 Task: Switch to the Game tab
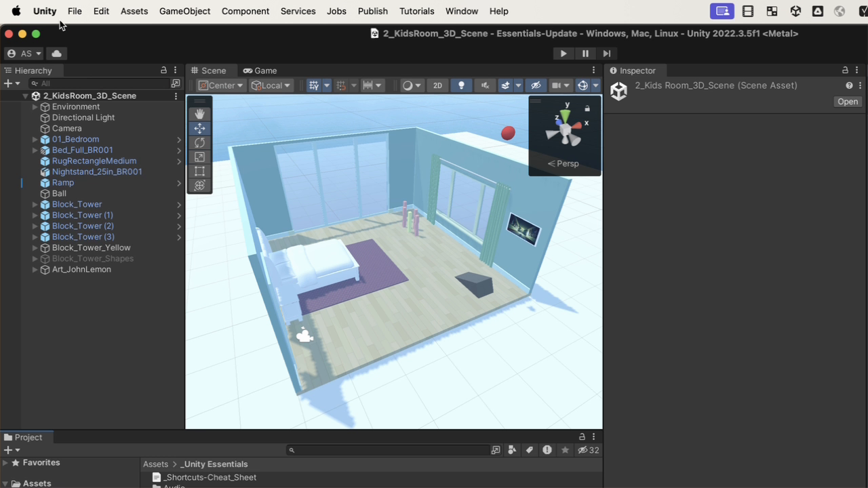[x=260, y=70]
